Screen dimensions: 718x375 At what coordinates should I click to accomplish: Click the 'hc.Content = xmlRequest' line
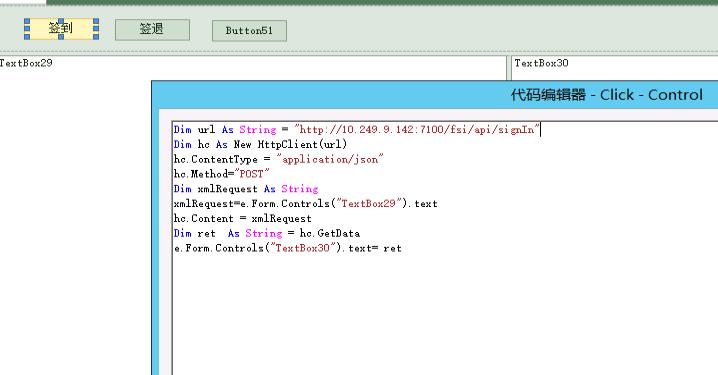pyautogui.click(x=242, y=218)
